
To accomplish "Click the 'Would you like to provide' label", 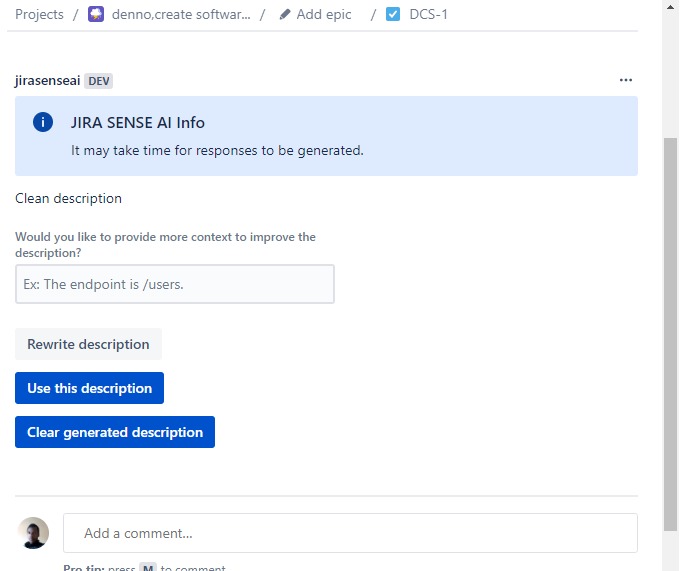I will tap(165, 245).
